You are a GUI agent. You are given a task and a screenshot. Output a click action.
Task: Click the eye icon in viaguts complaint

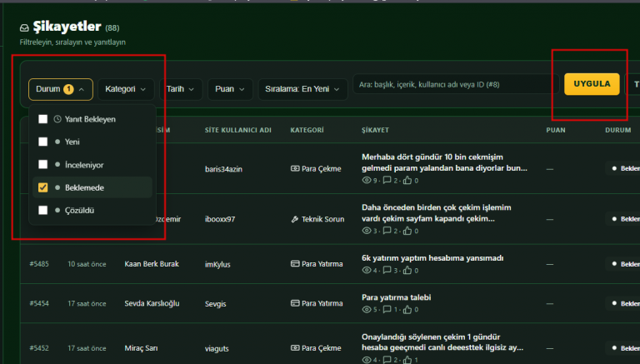[x=366, y=360]
